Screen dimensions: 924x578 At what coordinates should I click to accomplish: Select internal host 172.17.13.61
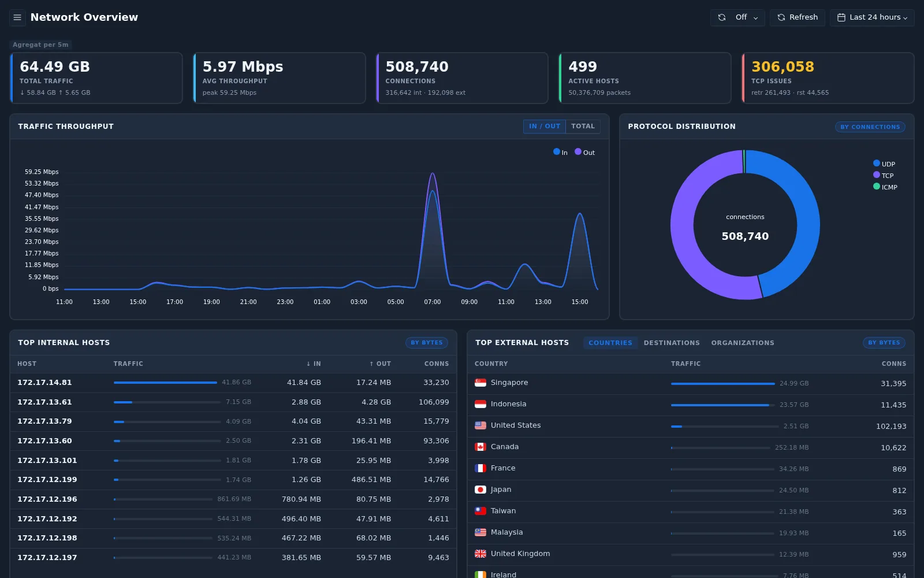(x=44, y=402)
